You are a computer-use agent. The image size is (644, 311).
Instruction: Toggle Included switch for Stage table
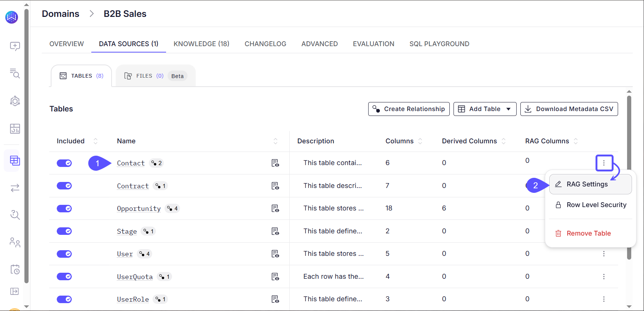pos(64,231)
